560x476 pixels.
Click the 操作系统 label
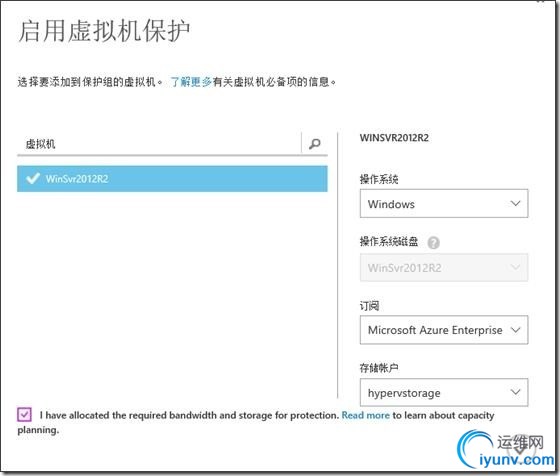[x=379, y=179]
